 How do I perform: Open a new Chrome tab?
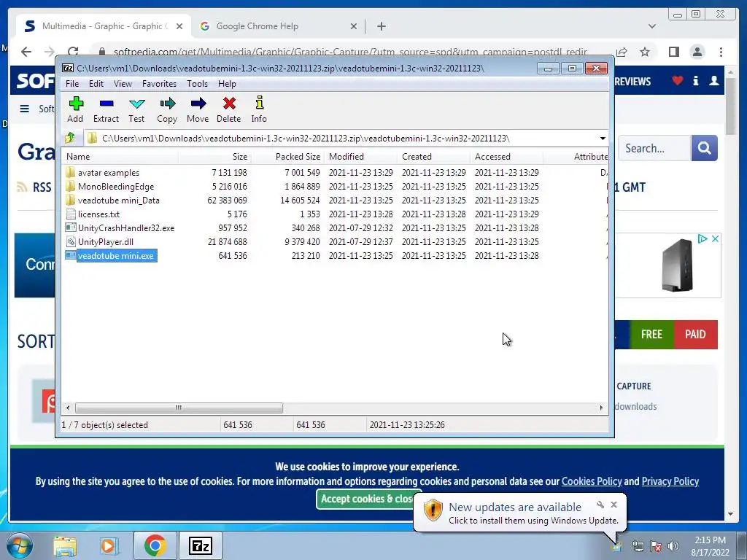[x=381, y=26]
